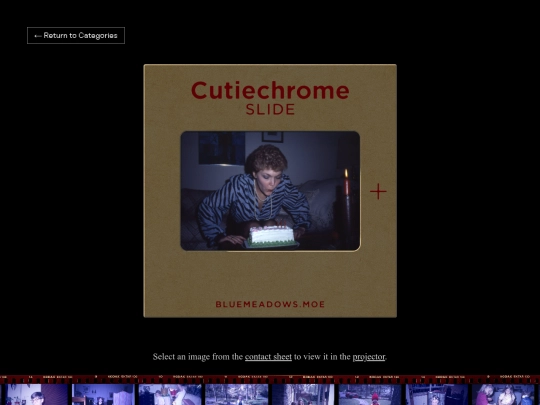Open the contact sheet link
Screen dimensions: 540x405
tap(268, 357)
